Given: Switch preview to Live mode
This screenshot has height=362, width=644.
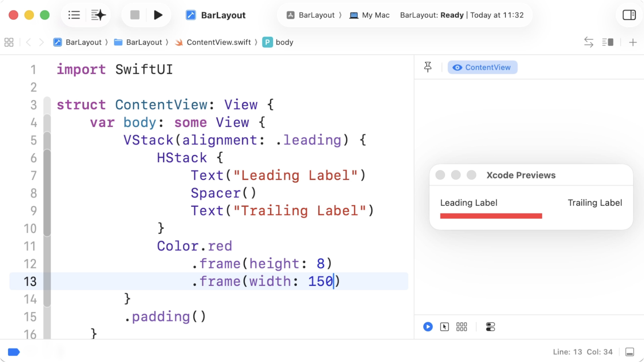Looking at the screenshot, I should coord(428,326).
